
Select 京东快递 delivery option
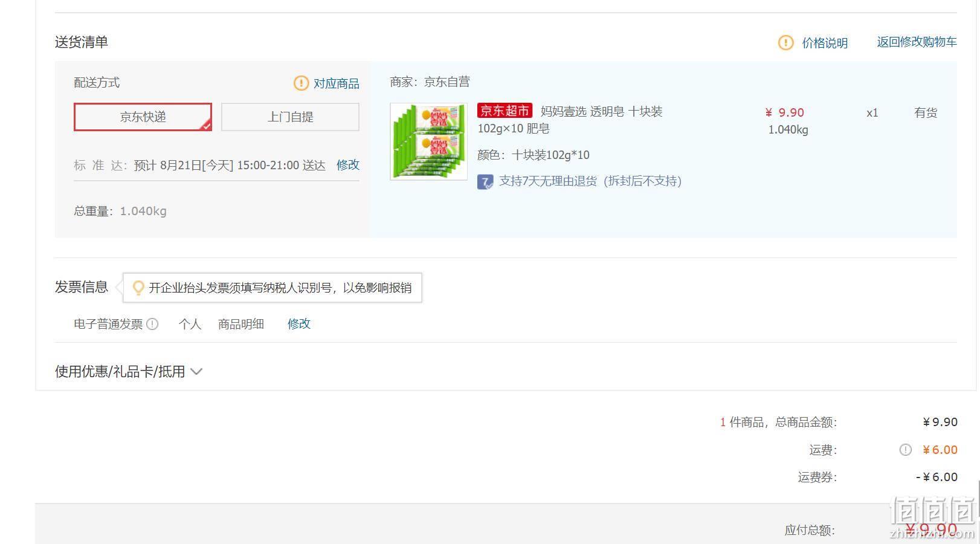coord(143,117)
